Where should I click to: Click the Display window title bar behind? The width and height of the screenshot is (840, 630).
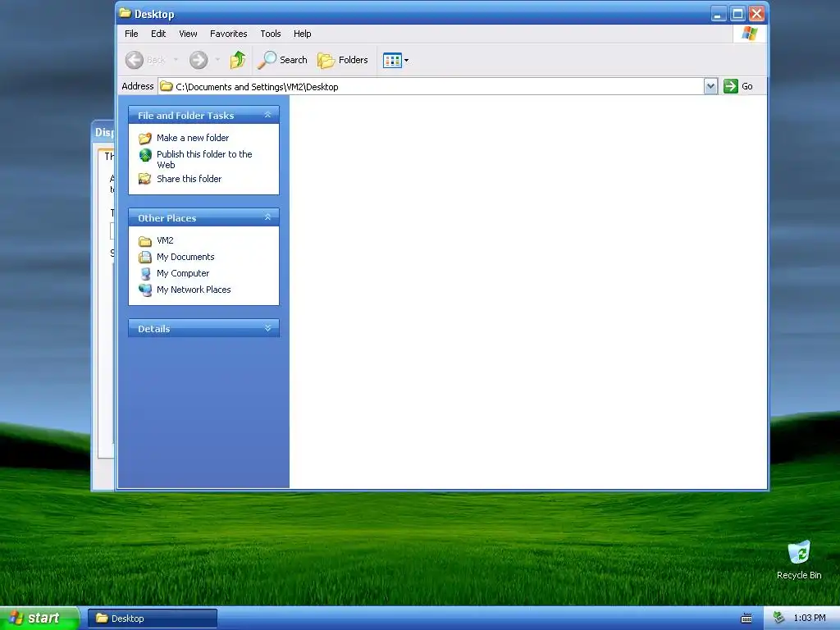[x=103, y=132]
